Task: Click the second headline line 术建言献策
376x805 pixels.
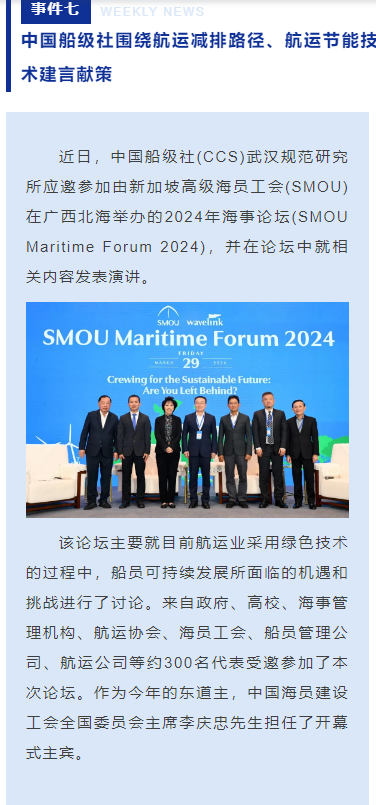Action: (67, 74)
